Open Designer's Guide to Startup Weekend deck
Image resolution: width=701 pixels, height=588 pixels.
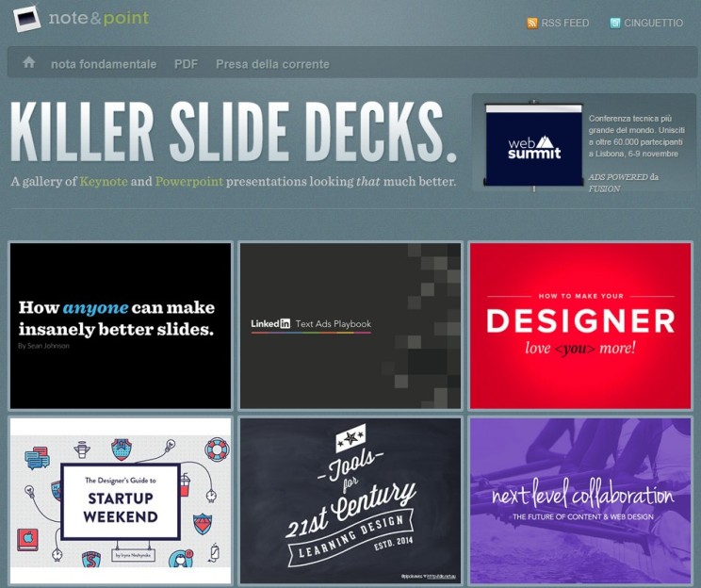[x=120, y=500]
